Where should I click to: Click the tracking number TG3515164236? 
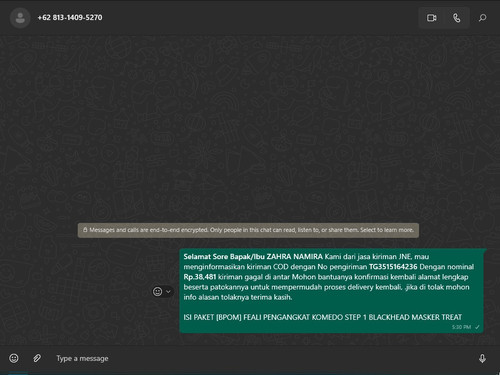point(393,267)
